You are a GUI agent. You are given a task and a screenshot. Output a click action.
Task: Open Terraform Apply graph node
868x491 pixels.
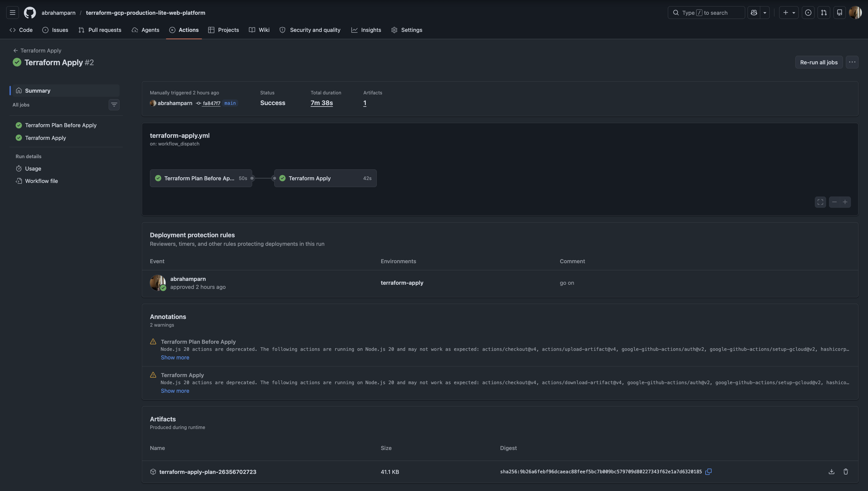pos(326,179)
